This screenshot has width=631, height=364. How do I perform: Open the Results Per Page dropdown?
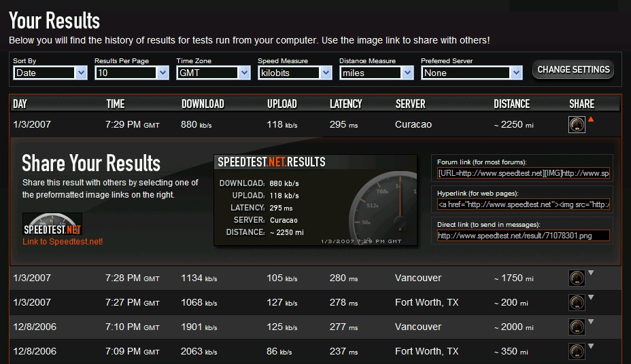[132, 73]
